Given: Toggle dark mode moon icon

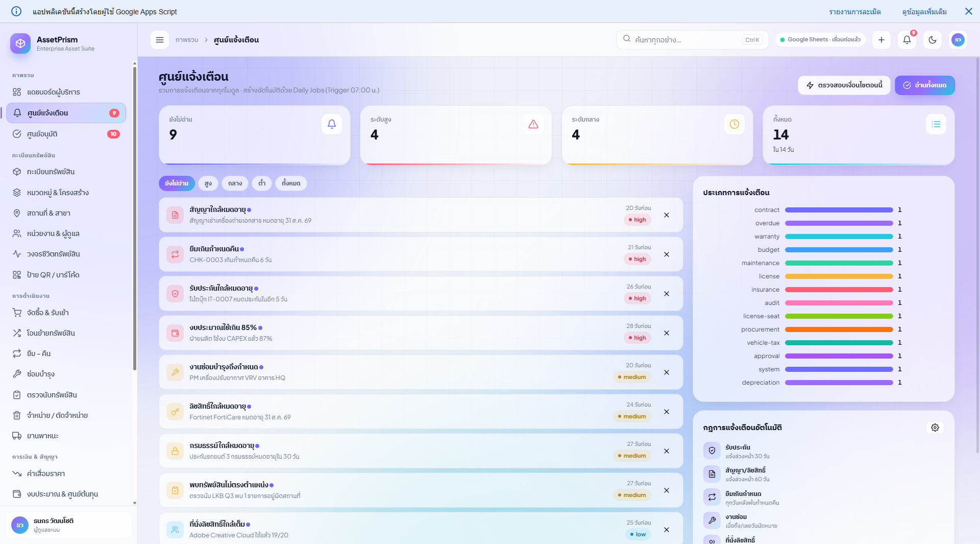Looking at the screenshot, I should point(933,40).
